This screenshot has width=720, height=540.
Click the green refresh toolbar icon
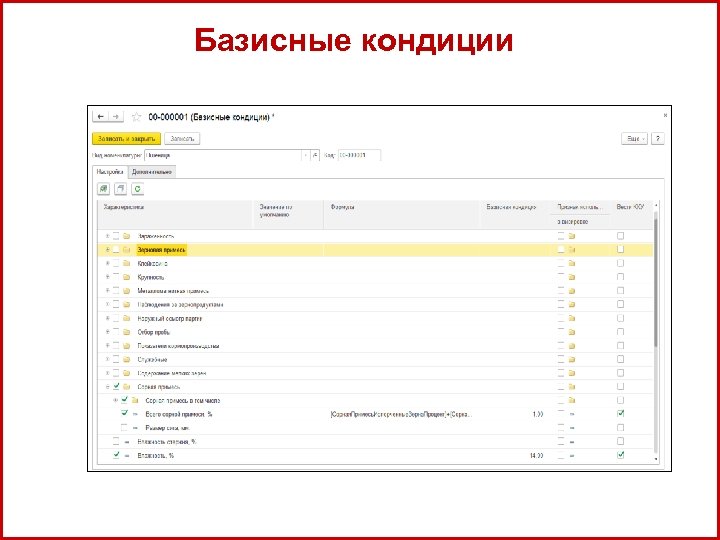pyautogui.click(x=137, y=188)
